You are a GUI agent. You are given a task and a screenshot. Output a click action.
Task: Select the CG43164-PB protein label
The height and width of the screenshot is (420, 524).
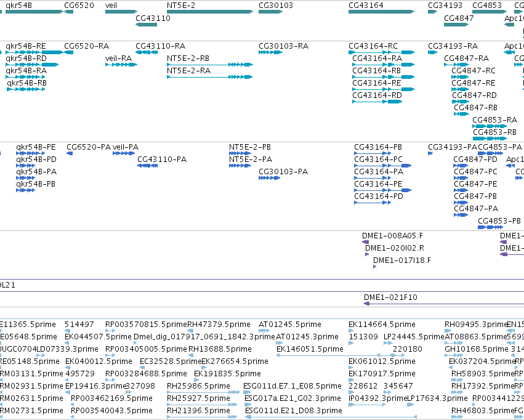(378, 147)
